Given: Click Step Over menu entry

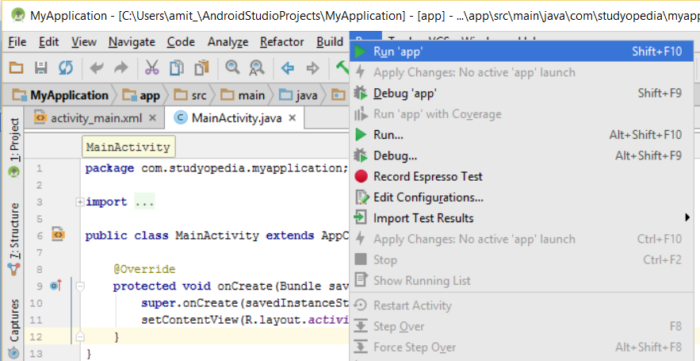Looking at the screenshot, I should pos(521,327).
